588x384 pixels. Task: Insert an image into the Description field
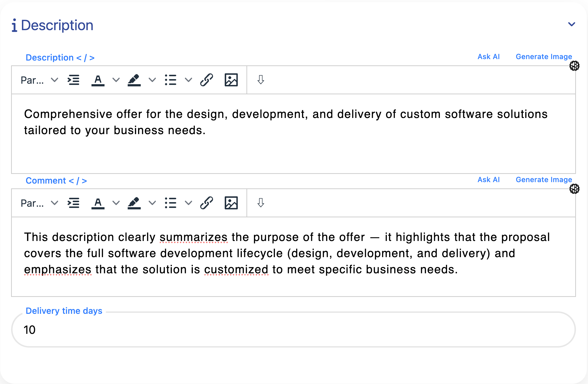point(231,80)
